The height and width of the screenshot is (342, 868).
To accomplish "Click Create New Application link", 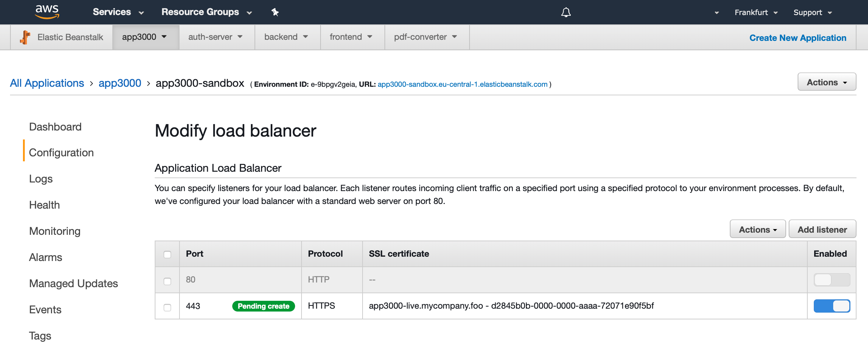I will coord(798,38).
